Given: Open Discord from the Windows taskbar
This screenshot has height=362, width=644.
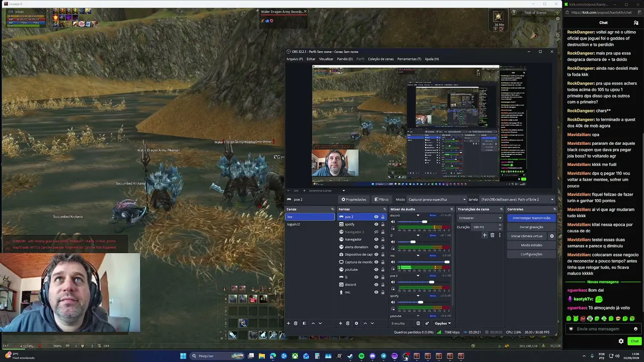Looking at the screenshot, I should pos(372,356).
